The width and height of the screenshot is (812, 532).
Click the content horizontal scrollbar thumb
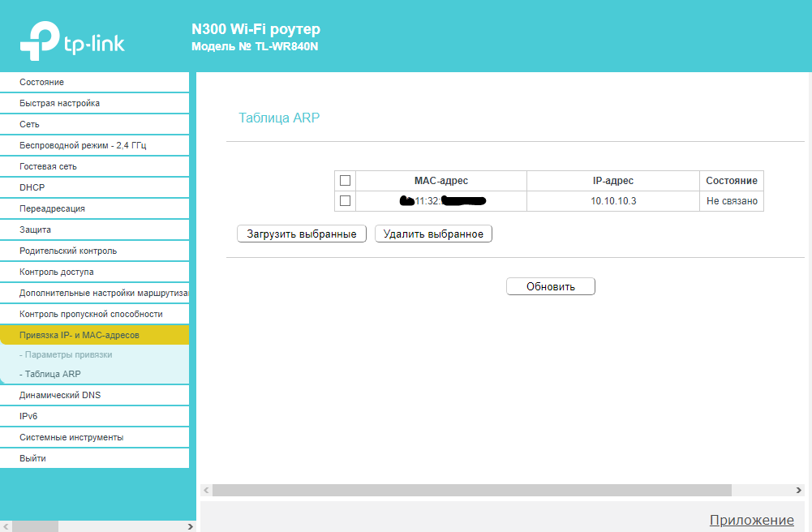pyautogui.click(x=472, y=490)
